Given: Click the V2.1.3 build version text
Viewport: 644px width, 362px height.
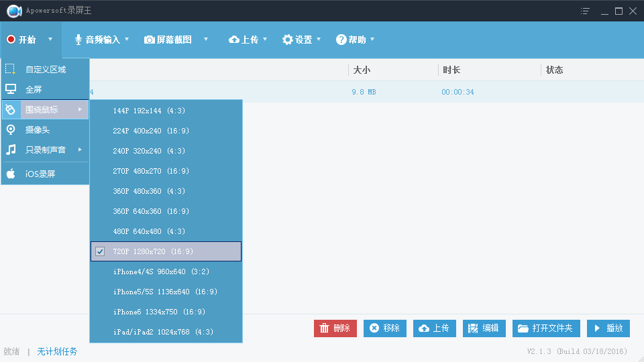Looking at the screenshot, I should pos(577,351).
